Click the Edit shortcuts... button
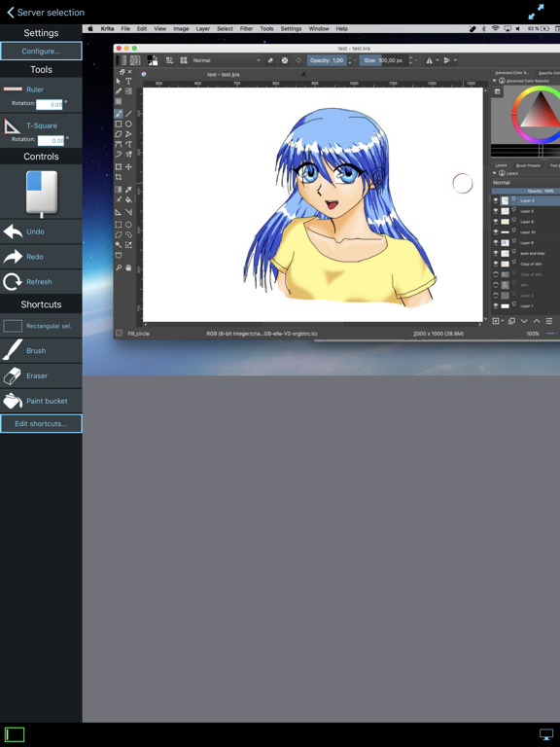 [x=41, y=423]
